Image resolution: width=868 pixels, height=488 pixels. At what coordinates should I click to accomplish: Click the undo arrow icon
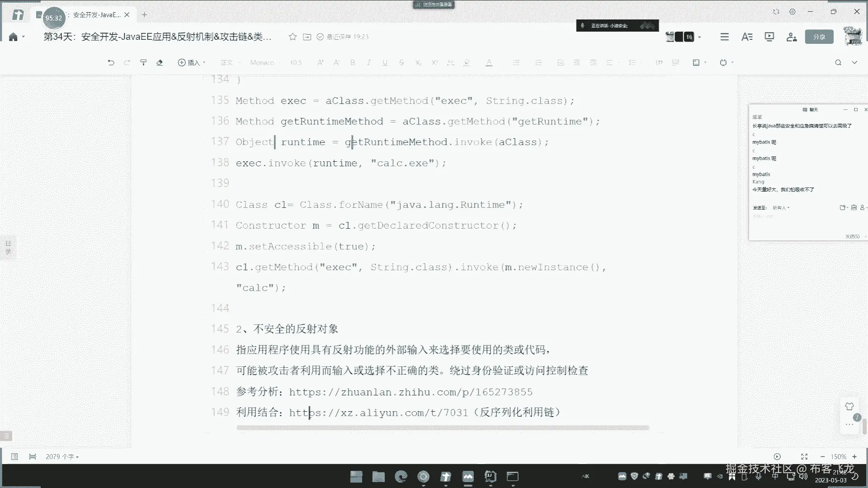[x=111, y=62]
